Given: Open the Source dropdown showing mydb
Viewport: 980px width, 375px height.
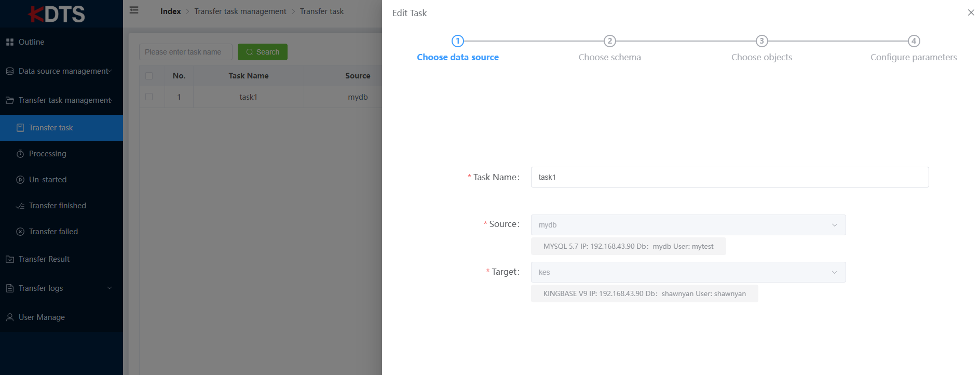Looking at the screenshot, I should coord(688,225).
